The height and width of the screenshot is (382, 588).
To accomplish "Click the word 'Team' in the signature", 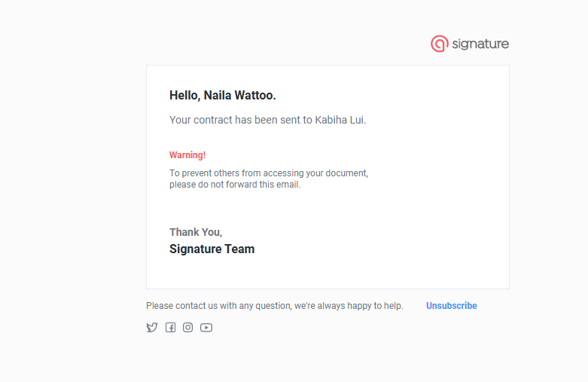I will pos(239,249).
